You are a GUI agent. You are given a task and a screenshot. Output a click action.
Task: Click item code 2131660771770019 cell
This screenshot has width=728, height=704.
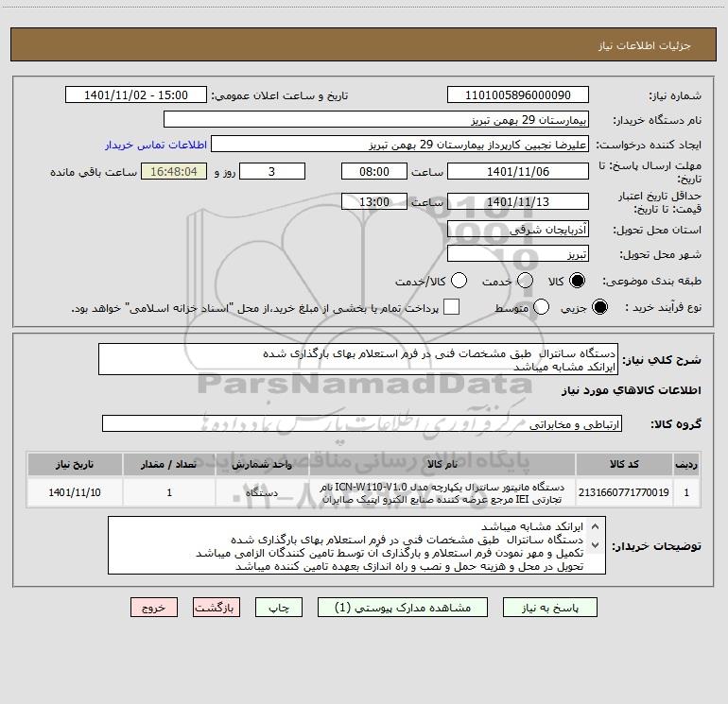tap(624, 492)
